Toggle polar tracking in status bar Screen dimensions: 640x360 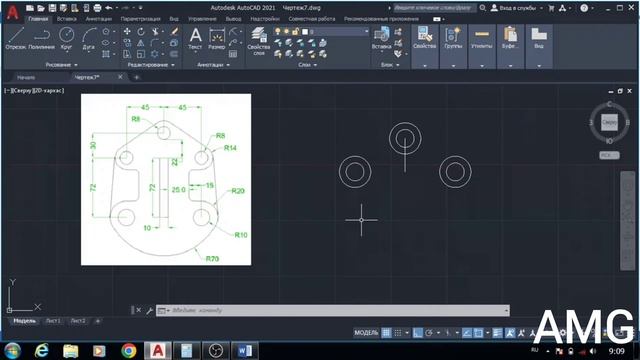[429, 333]
